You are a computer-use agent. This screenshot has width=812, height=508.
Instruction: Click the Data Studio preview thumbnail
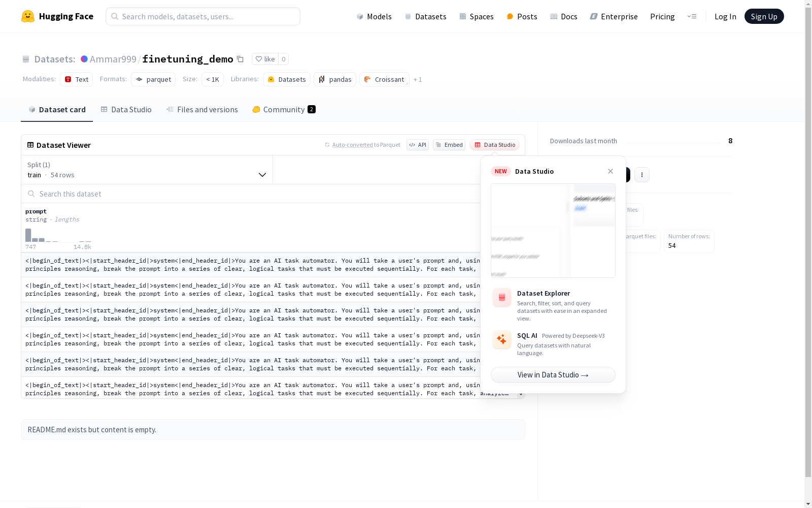[x=553, y=231]
